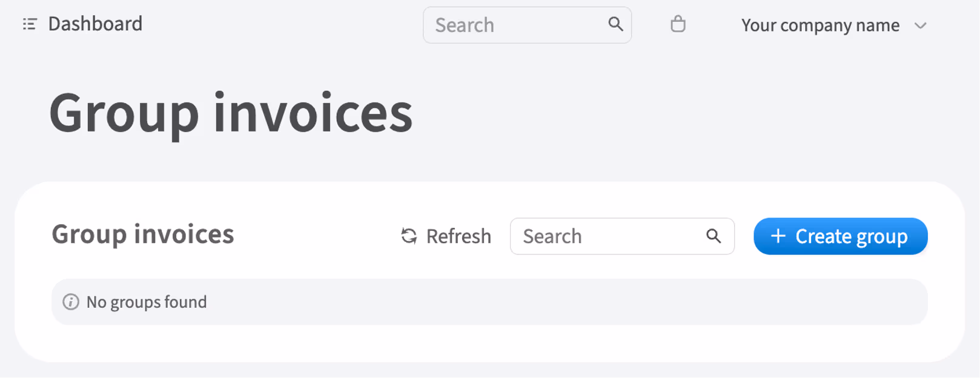Viewport: 980px width, 378px height.
Task: Focus the top header Search field
Action: click(x=527, y=25)
